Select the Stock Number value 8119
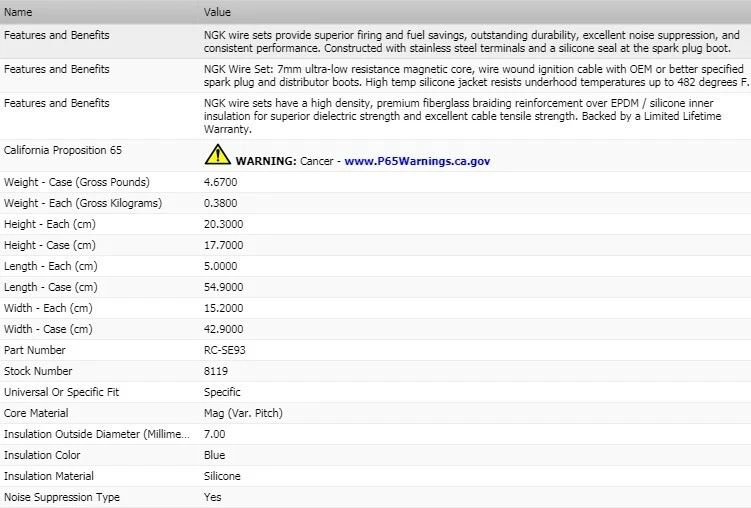Screen dimensions: 751x508 (x=216, y=371)
